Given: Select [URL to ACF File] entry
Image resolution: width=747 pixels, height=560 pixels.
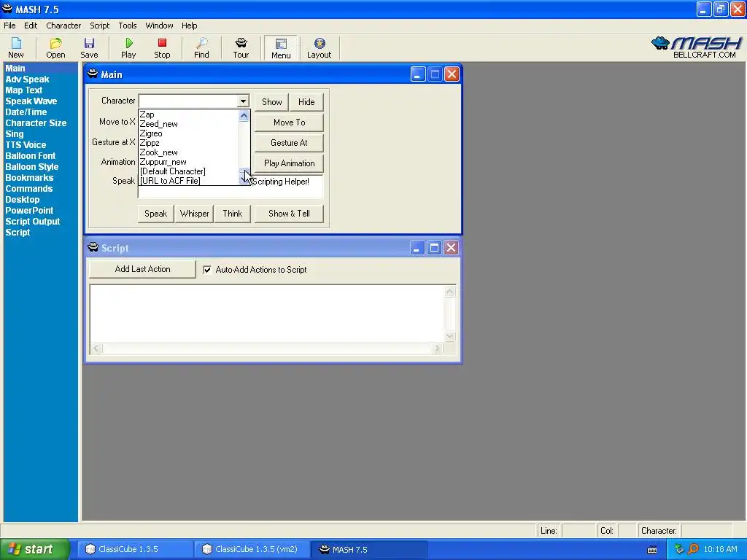Looking at the screenshot, I should point(170,181).
